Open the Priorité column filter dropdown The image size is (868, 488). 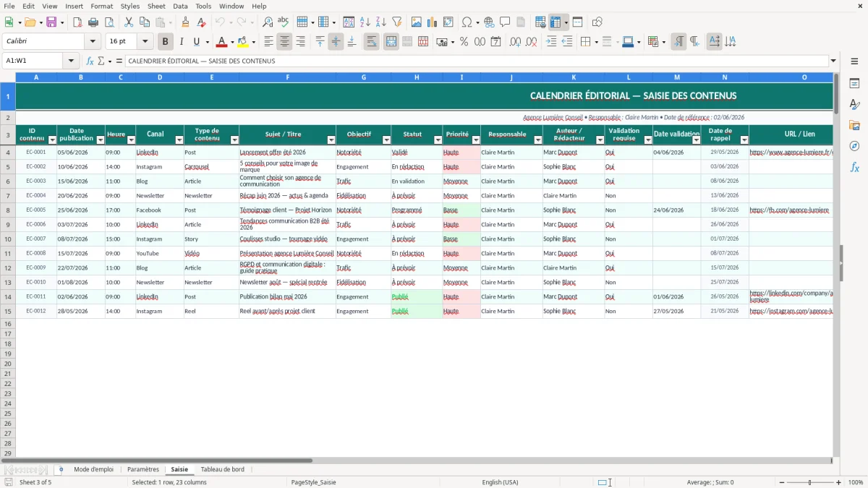pyautogui.click(x=475, y=140)
